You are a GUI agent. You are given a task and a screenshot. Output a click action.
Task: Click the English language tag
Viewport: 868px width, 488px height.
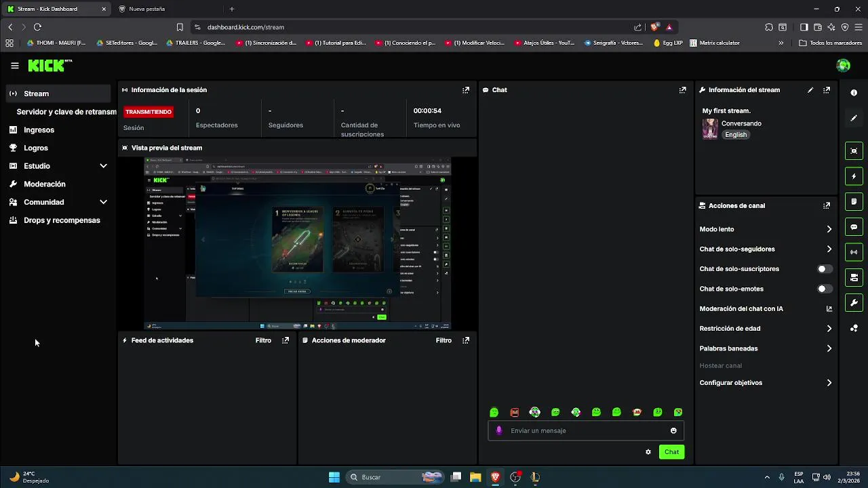click(x=736, y=135)
